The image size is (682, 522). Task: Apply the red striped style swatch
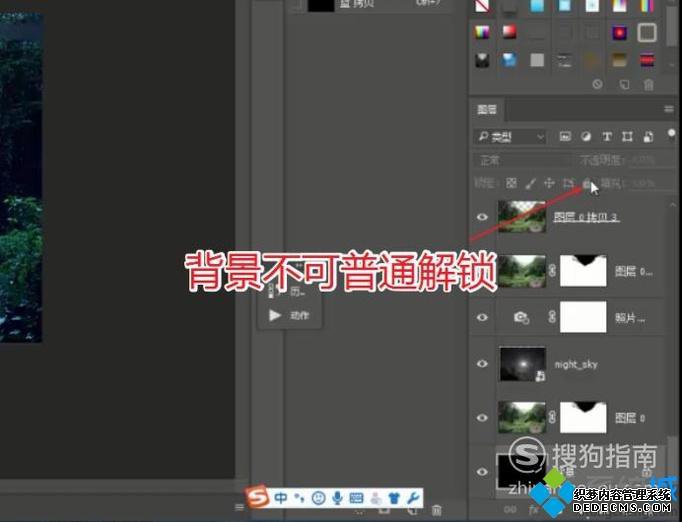click(x=647, y=60)
